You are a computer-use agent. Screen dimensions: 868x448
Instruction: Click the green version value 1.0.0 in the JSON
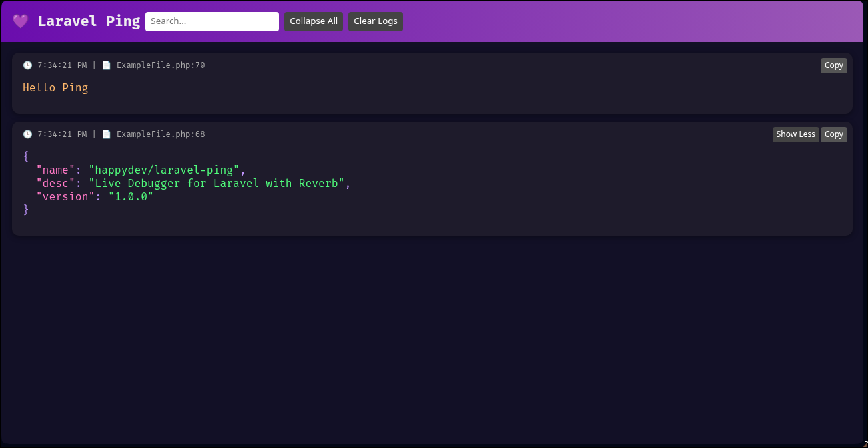point(131,196)
